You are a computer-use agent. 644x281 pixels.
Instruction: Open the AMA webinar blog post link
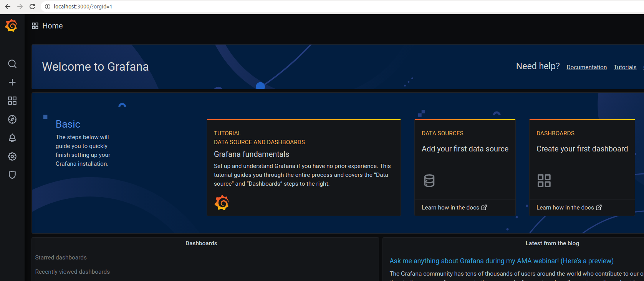(x=502, y=261)
